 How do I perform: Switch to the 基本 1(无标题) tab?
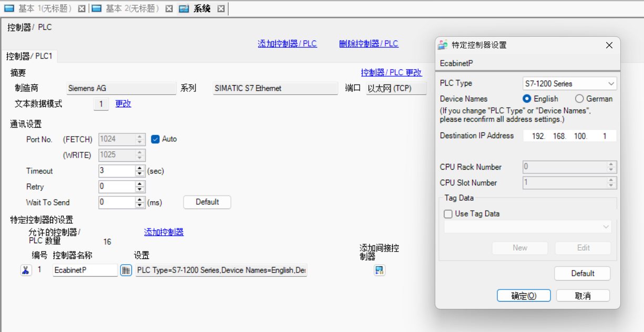(40, 9)
